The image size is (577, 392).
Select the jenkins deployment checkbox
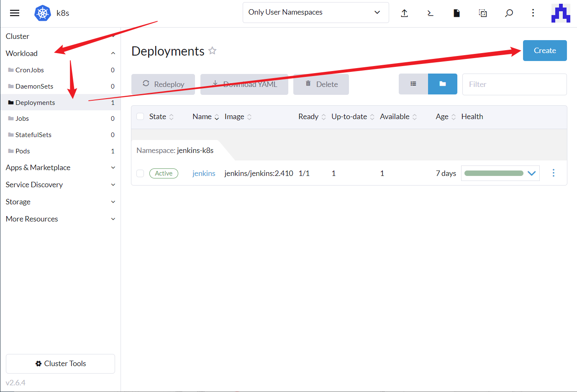click(x=141, y=173)
